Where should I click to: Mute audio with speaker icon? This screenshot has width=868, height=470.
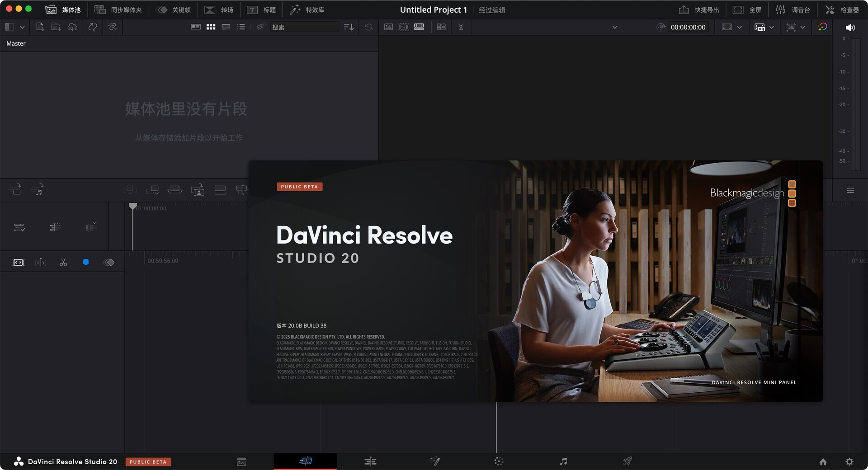tap(850, 28)
